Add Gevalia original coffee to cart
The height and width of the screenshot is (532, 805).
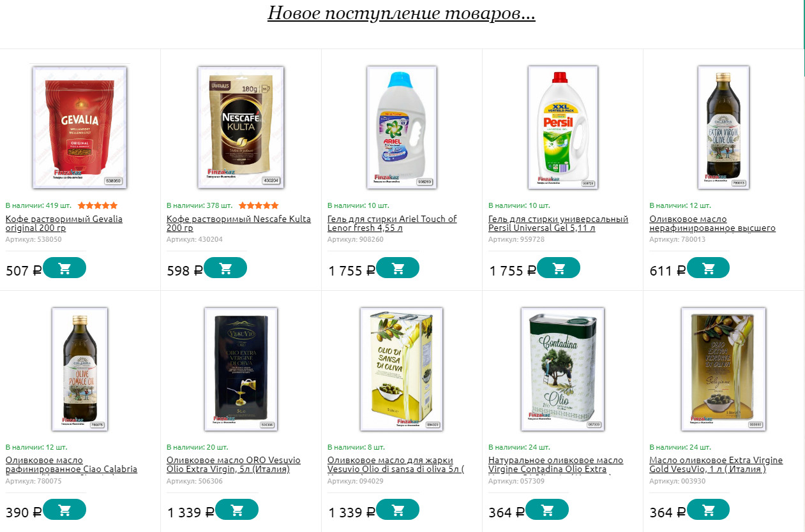point(64,268)
